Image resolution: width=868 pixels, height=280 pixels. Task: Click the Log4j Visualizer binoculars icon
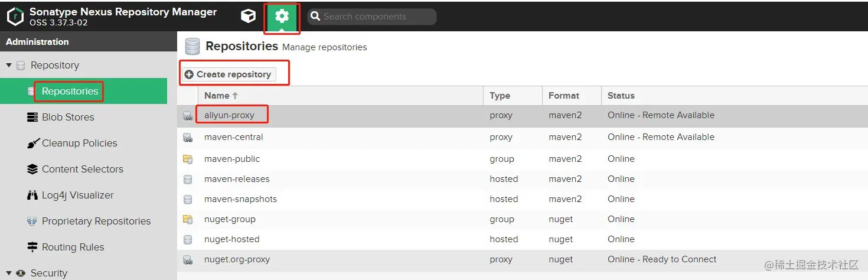click(32, 195)
